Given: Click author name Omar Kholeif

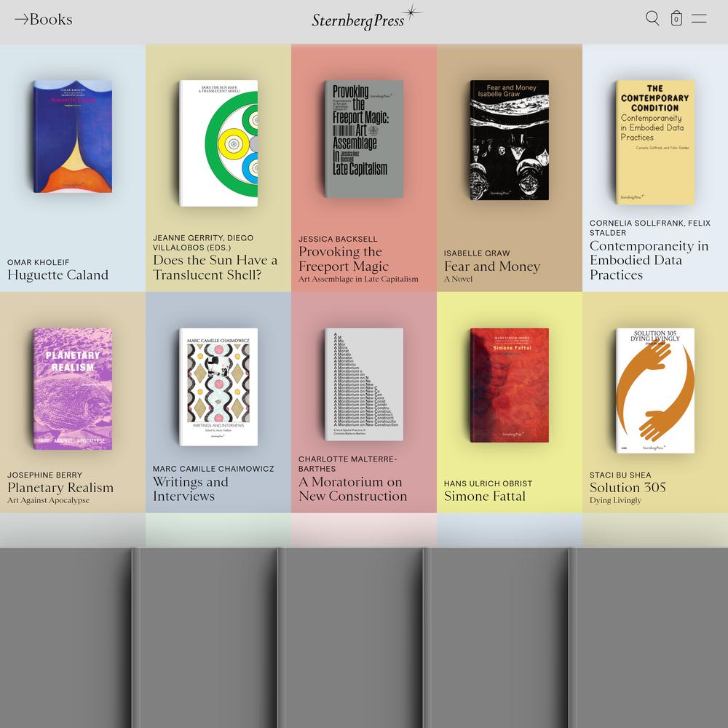Looking at the screenshot, I should click(39, 262).
